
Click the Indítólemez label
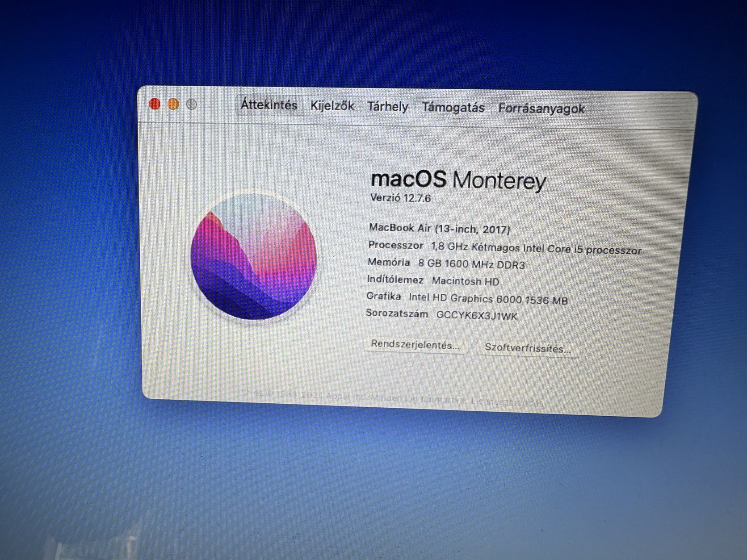pyautogui.click(x=395, y=280)
